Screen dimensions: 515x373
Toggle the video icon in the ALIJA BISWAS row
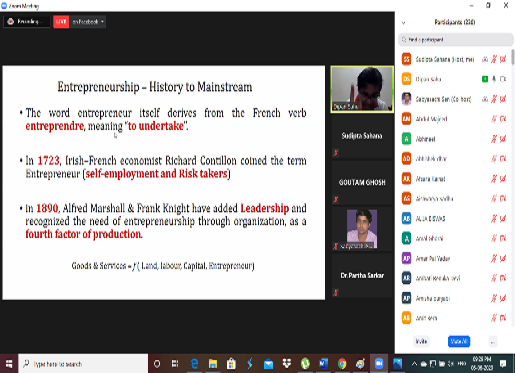click(503, 218)
